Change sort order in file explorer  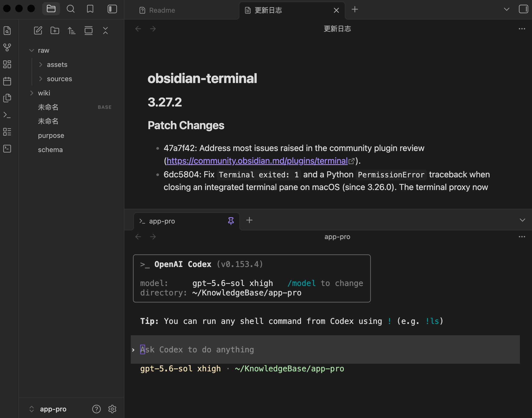72,31
